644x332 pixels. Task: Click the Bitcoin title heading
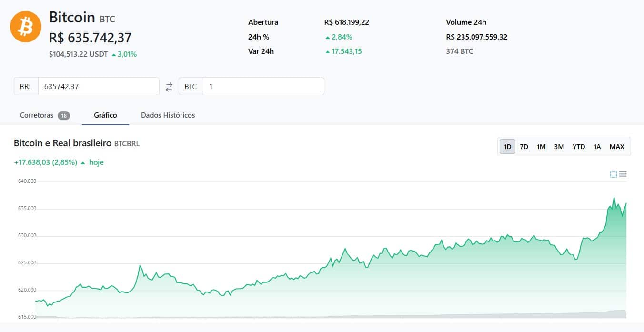72,18
